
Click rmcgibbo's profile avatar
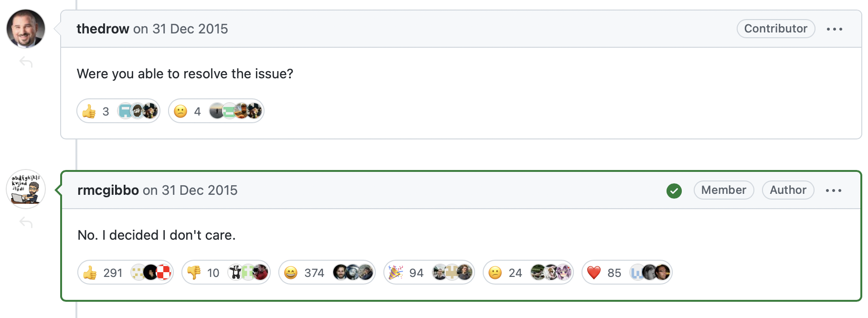pos(26,189)
